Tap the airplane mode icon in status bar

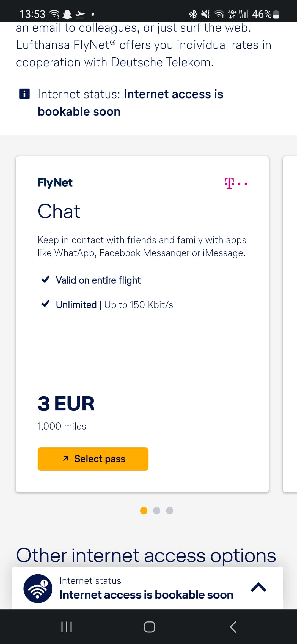point(80,14)
